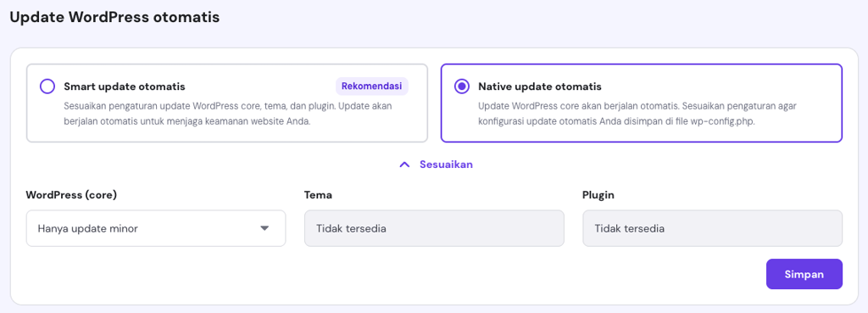868x313 pixels.
Task: Click Smart update otomatis description text
Action: (228, 114)
